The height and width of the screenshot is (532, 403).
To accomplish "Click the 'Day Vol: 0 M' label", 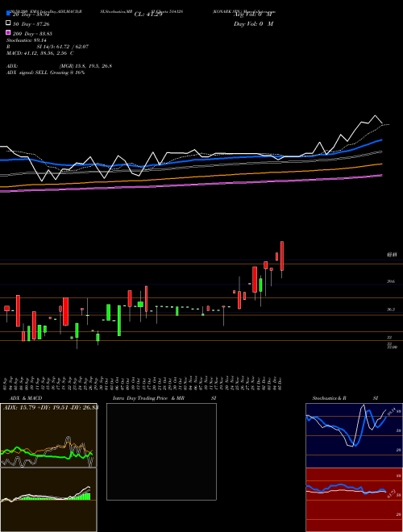I will 253,23.
